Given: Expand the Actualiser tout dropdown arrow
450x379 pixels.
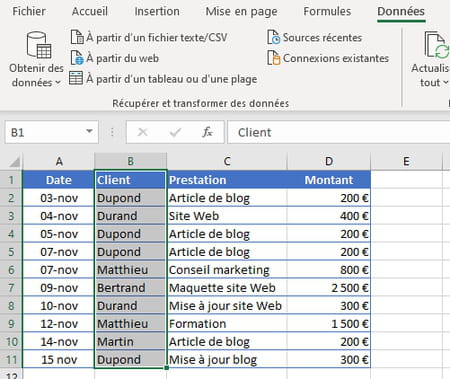Looking at the screenshot, I should click(446, 82).
